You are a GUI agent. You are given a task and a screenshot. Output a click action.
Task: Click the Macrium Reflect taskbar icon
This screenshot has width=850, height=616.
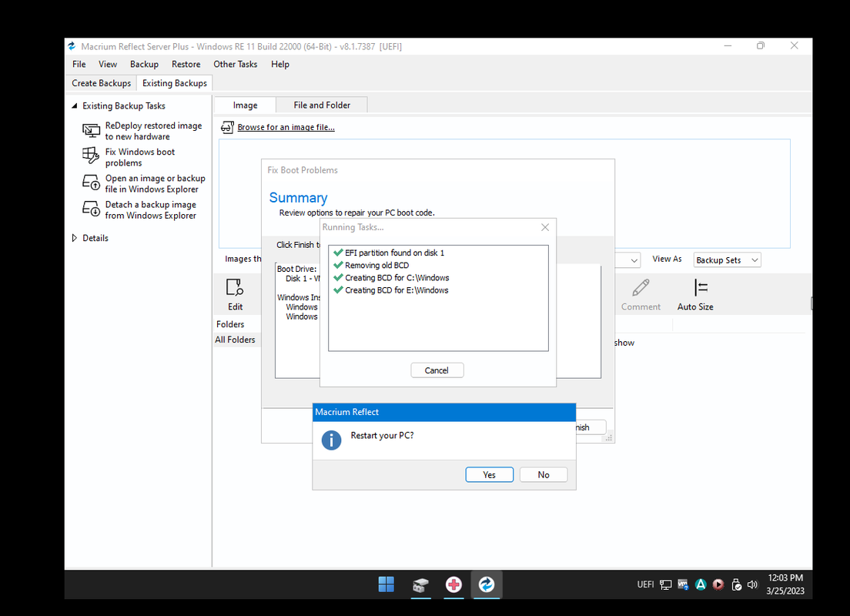coord(487,584)
